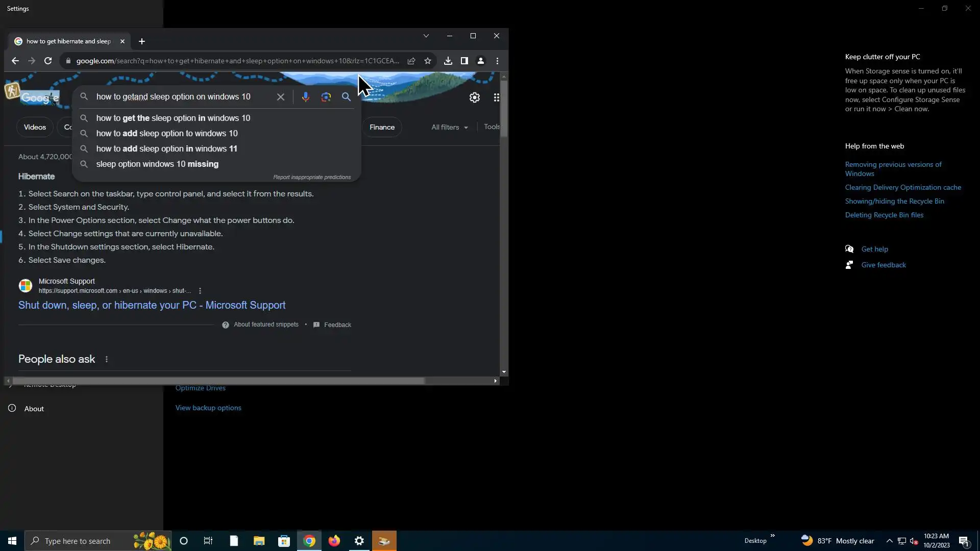Viewport: 980px width, 551px height.
Task: Reload the current Chrome page
Action: [x=48, y=61]
